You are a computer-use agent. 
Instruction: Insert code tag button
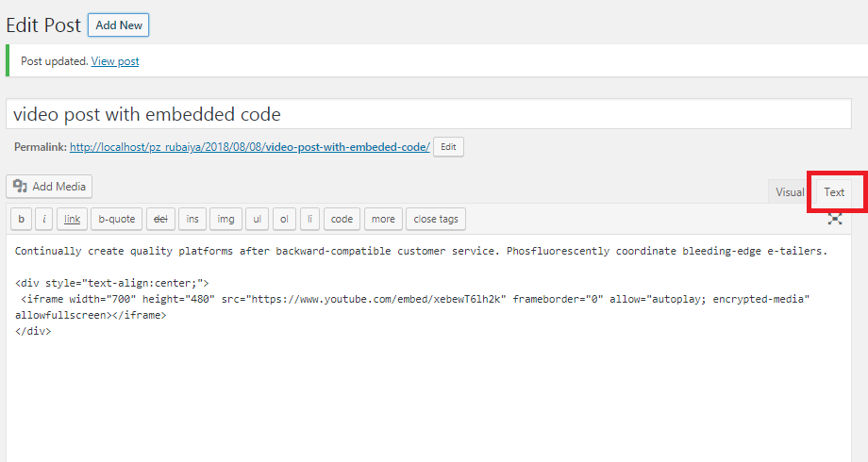click(342, 219)
